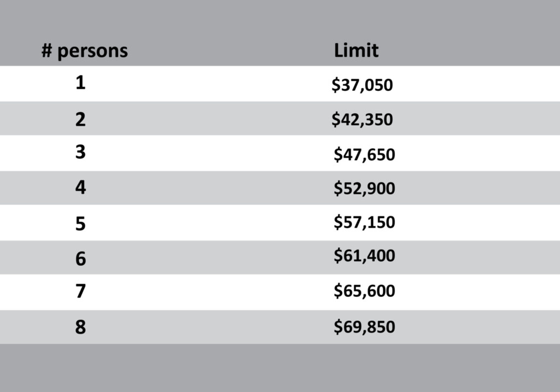Screen dimensions: 560x392
Task: Click the dollar sign in $61,400
Action: tap(338, 256)
